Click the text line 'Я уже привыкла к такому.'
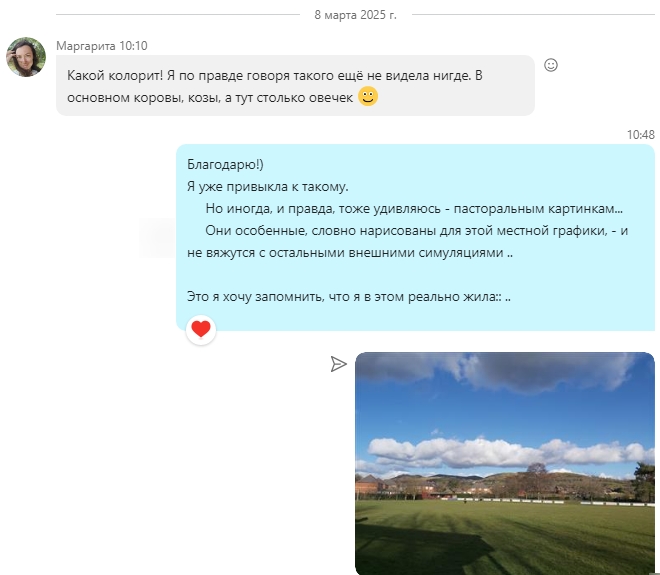 coord(268,186)
